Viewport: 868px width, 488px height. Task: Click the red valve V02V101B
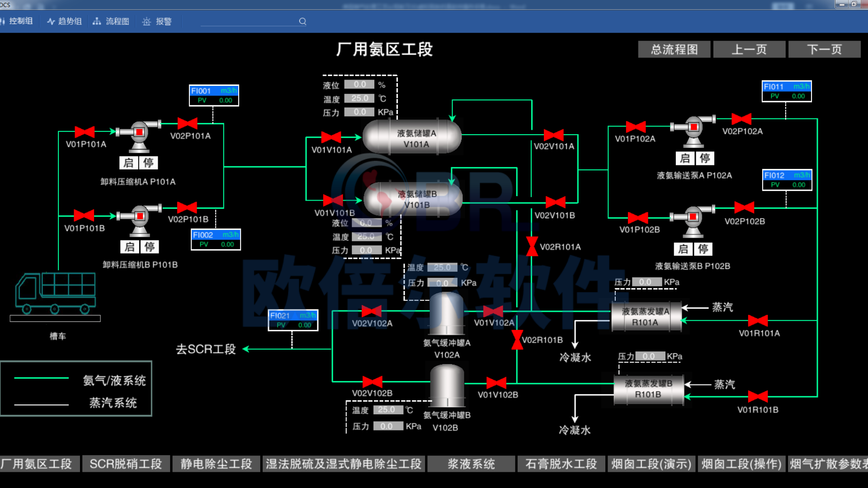pyautogui.click(x=555, y=202)
